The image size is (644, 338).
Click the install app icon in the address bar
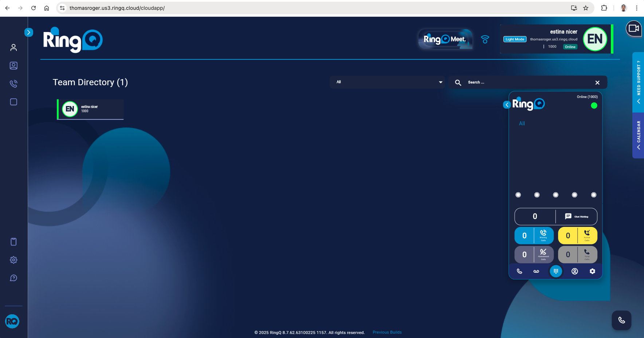click(x=574, y=8)
